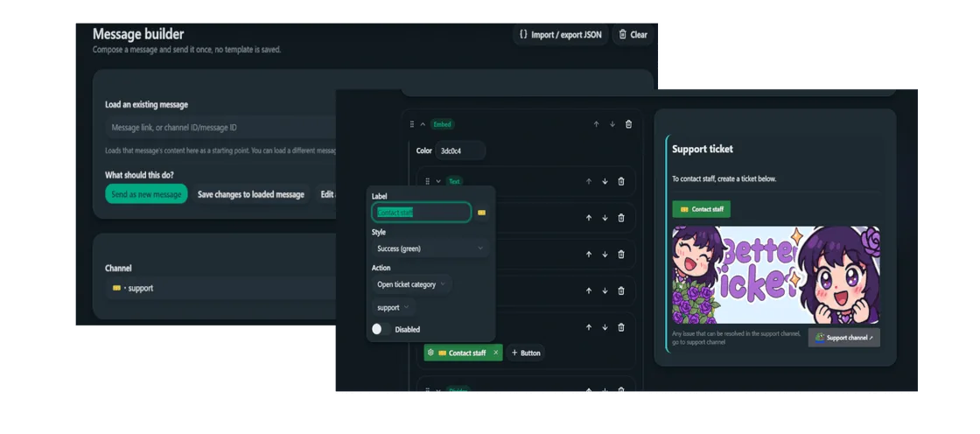Toggle the Disabled switch

coord(381,329)
